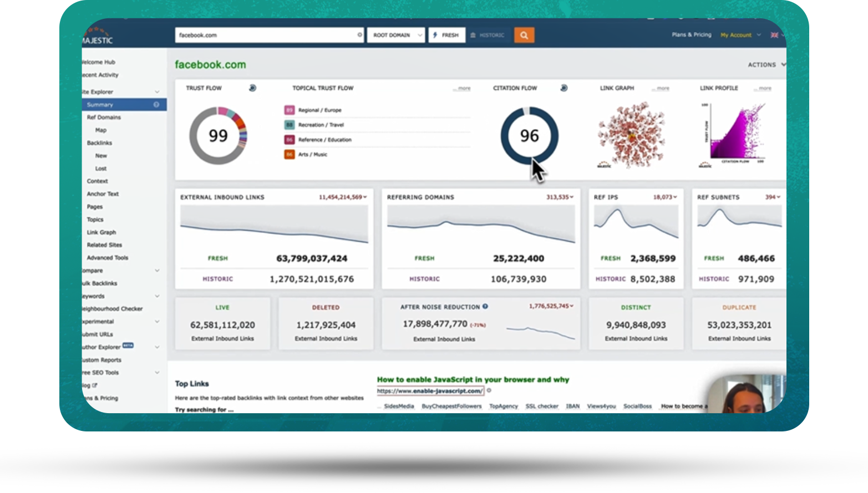
Task: Click the Link Graph thumbnail image
Action: coord(631,135)
